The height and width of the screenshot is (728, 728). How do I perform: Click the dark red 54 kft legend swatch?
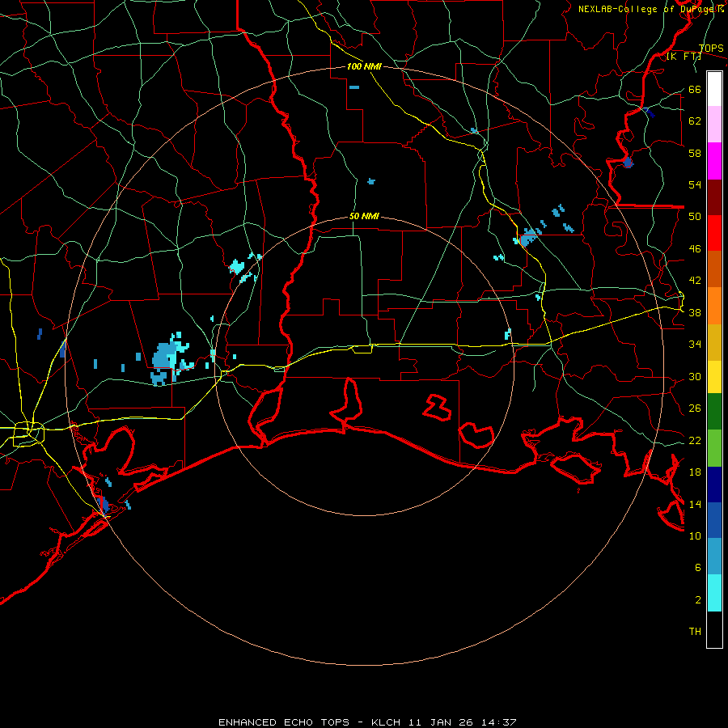click(x=714, y=197)
